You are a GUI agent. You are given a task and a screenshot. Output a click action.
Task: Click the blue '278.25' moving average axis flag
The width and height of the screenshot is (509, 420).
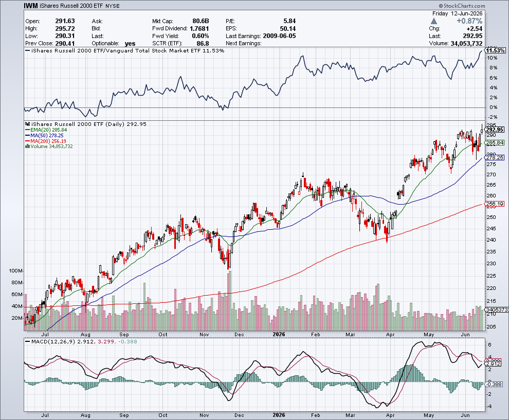point(495,158)
